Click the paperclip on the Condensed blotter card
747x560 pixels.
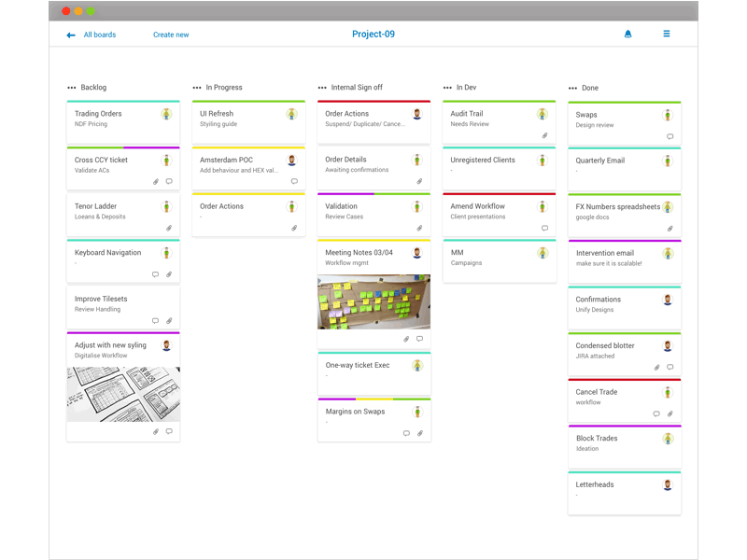click(656, 367)
